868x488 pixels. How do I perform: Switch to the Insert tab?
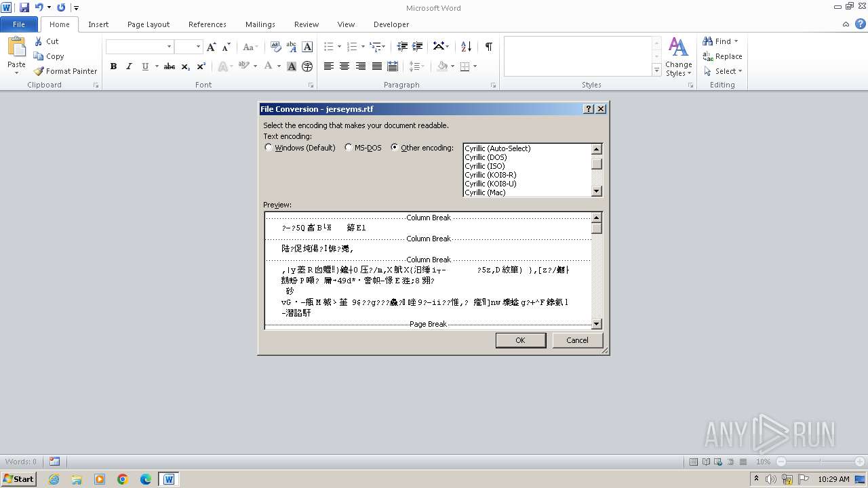(98, 24)
